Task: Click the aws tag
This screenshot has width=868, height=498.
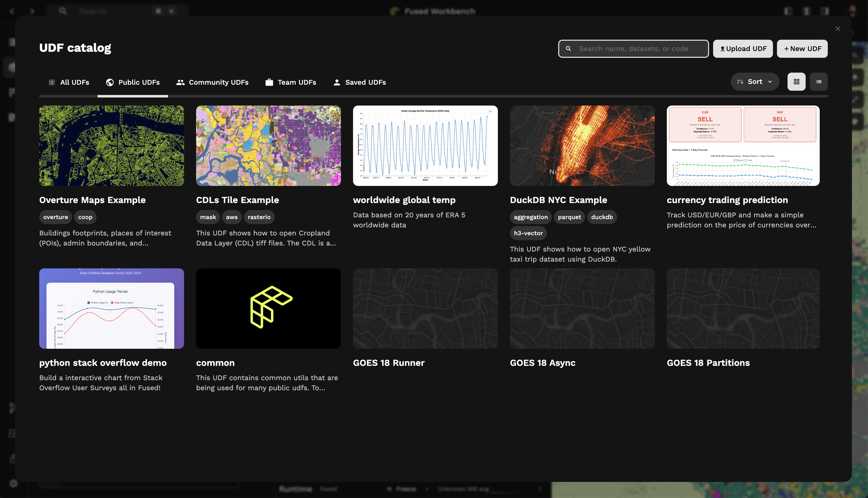Action: [x=232, y=217]
